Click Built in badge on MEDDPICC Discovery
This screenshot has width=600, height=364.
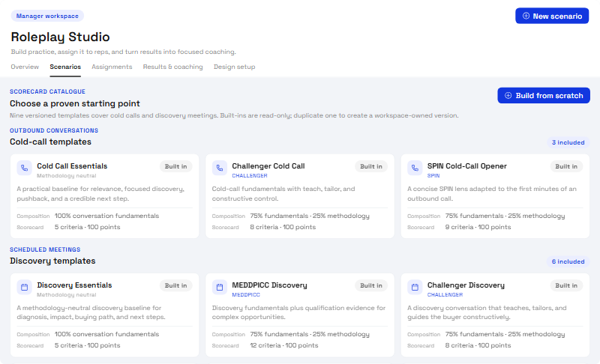[370, 285]
